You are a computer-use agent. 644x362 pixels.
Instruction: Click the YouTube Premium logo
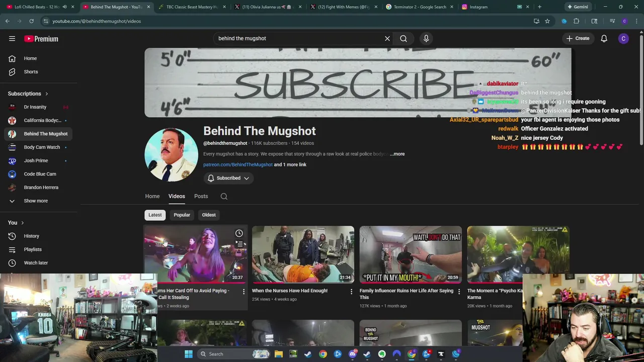41,39
